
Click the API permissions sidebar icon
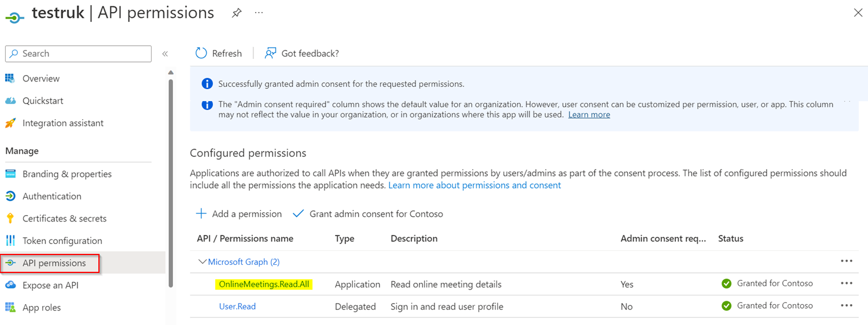[x=10, y=263]
